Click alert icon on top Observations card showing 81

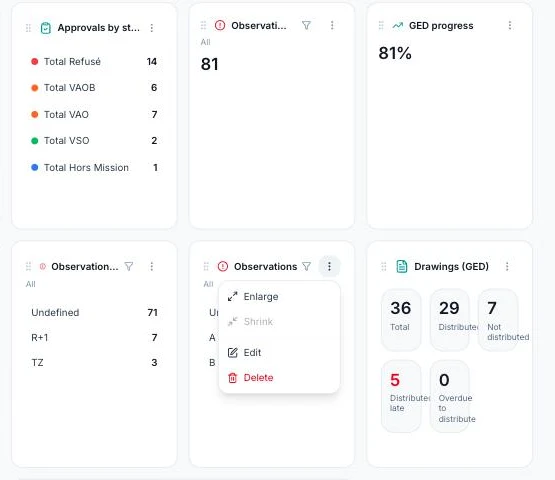pyautogui.click(x=220, y=25)
